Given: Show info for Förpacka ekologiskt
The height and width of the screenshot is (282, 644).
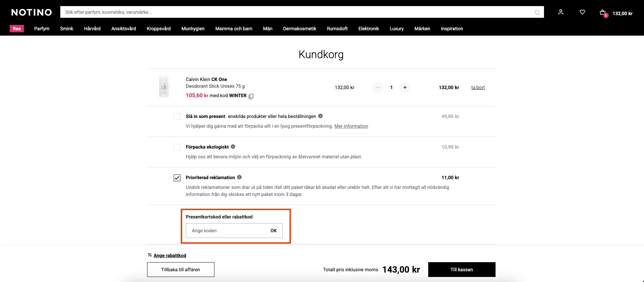Looking at the screenshot, I should (233, 147).
